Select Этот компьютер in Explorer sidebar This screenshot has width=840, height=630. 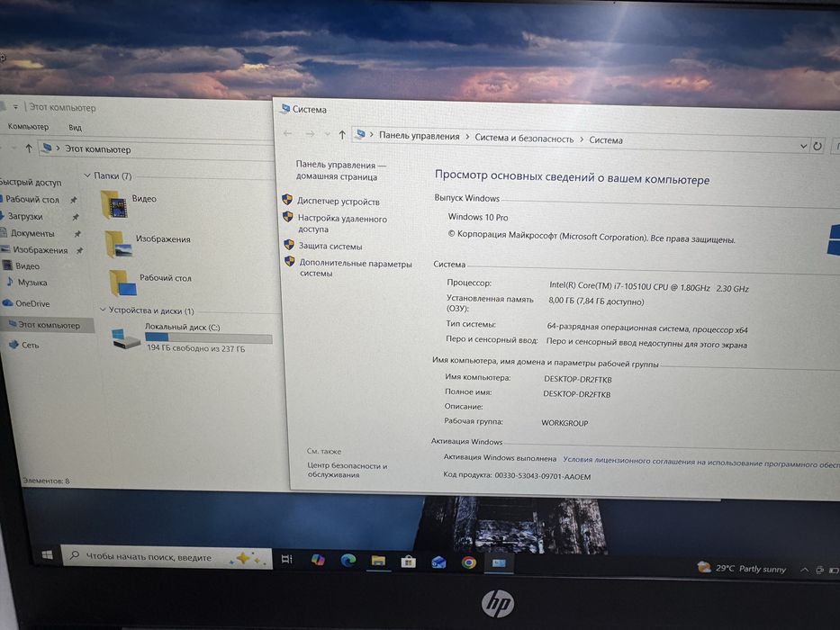[x=49, y=325]
